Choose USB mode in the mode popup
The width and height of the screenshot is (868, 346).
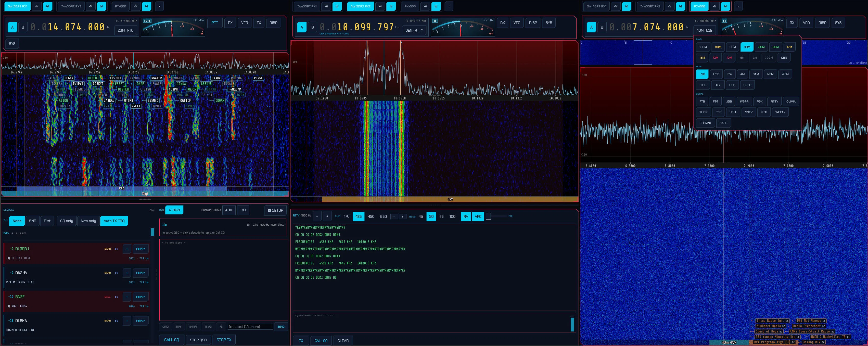click(716, 74)
